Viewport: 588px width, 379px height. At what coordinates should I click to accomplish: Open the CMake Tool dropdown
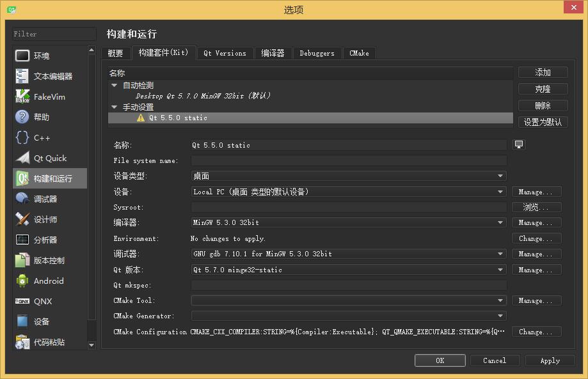[x=349, y=300]
